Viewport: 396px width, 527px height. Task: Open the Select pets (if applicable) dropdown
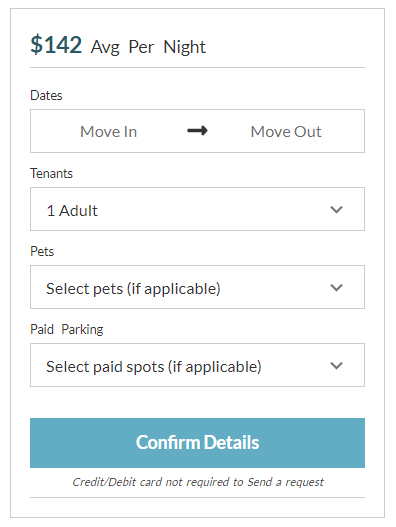(x=197, y=287)
